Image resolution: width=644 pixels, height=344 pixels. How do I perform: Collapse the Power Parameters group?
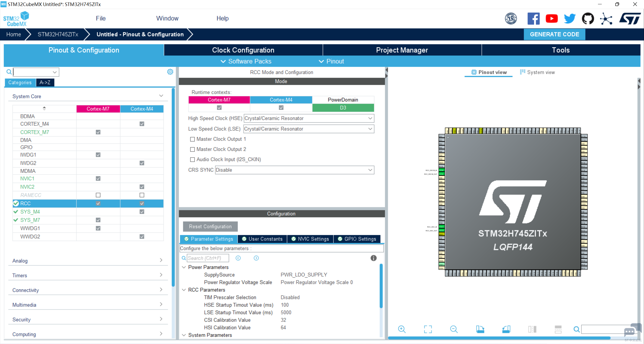coord(184,267)
